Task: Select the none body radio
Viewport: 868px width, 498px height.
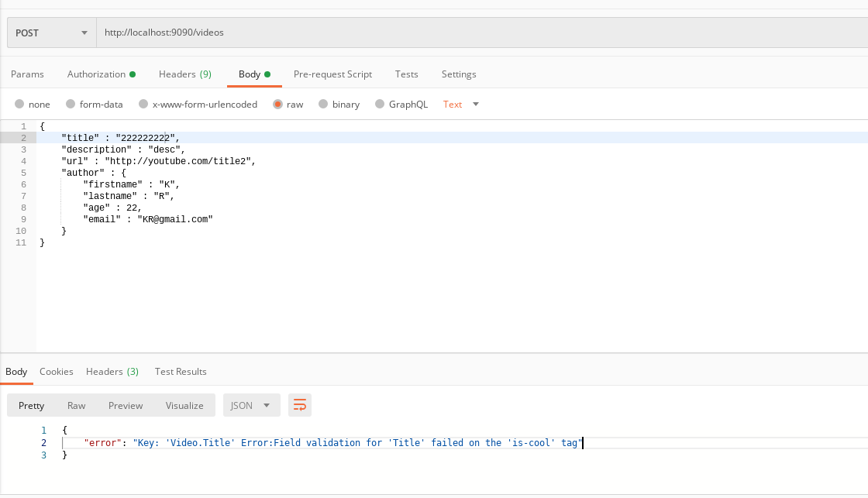Action: pos(19,105)
